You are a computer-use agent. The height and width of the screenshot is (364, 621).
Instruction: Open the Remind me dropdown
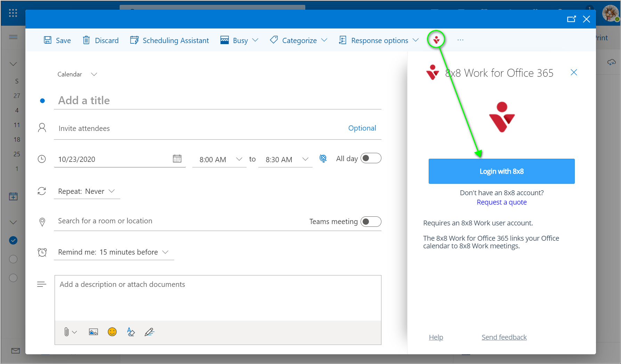(x=114, y=252)
